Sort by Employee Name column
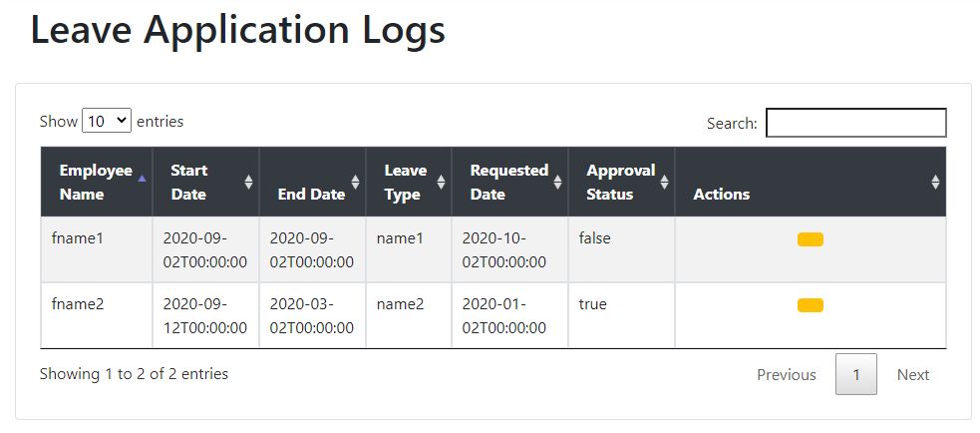This screenshot has height=433, width=980. pyautogui.click(x=96, y=182)
